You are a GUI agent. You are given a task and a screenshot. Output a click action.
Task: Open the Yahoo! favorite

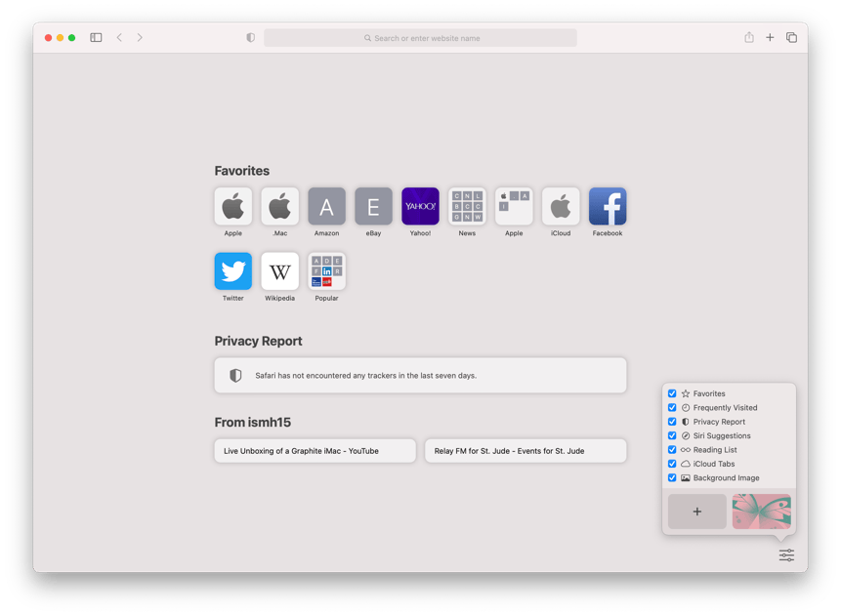(420, 206)
